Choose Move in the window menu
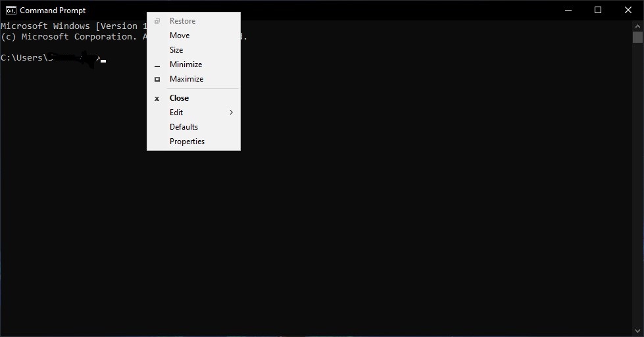644x337 pixels. pyautogui.click(x=193, y=36)
